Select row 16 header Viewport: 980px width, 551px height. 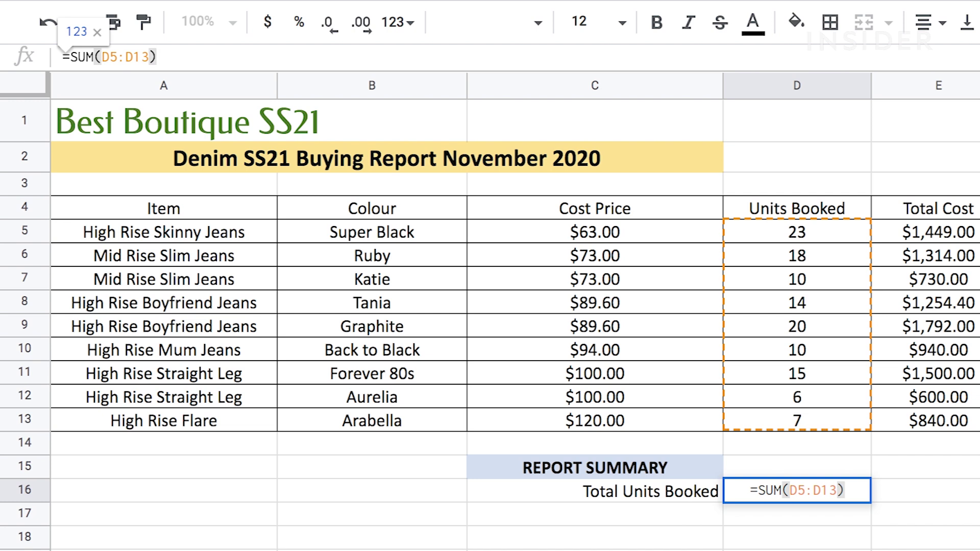coord(24,490)
